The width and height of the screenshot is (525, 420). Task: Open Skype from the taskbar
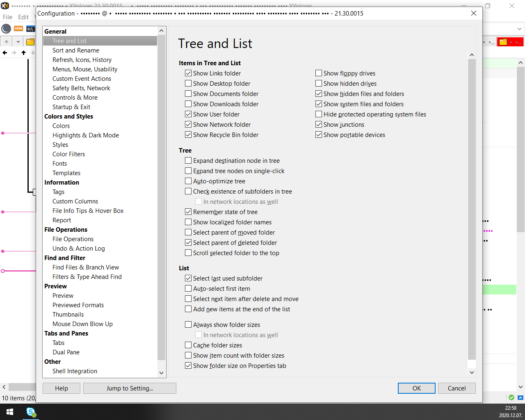point(31,412)
